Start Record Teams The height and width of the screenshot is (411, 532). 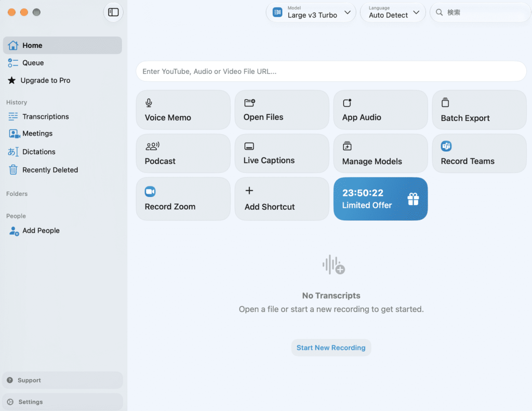pos(480,153)
